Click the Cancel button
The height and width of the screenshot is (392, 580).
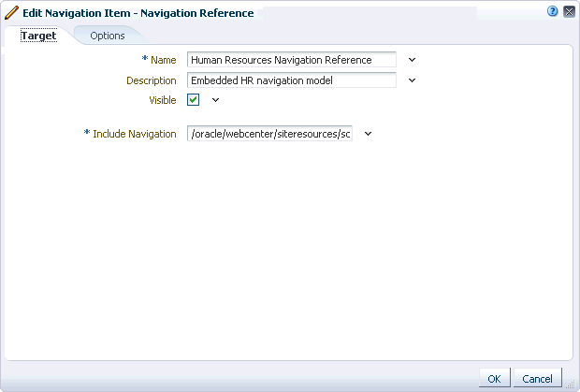tap(538, 378)
